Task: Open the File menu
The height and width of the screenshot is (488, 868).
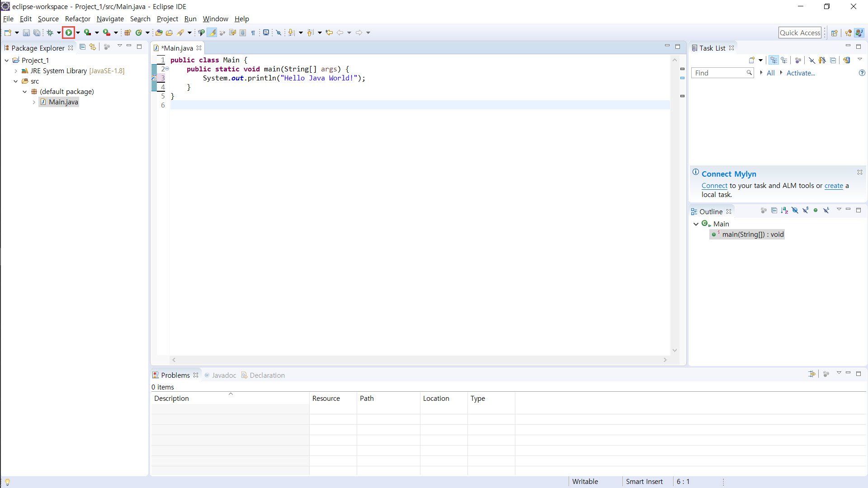Action: click(x=8, y=19)
